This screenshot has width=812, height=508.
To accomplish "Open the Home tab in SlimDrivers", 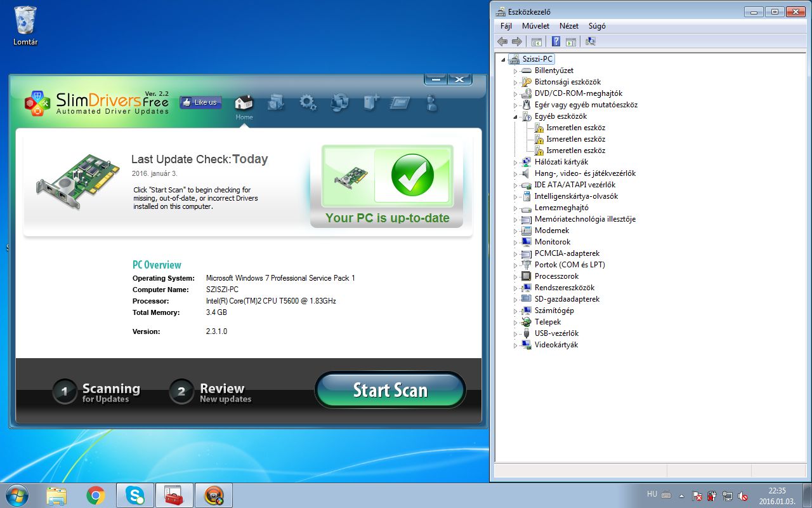I will [x=244, y=107].
